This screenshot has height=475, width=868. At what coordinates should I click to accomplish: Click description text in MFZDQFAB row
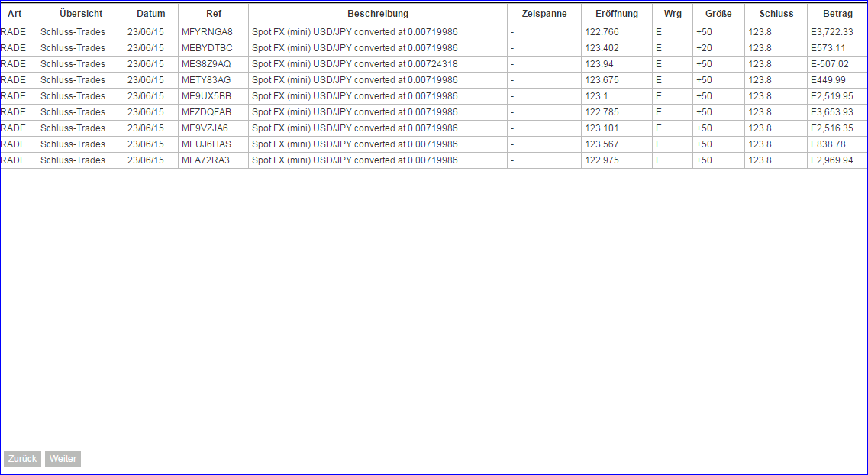355,112
